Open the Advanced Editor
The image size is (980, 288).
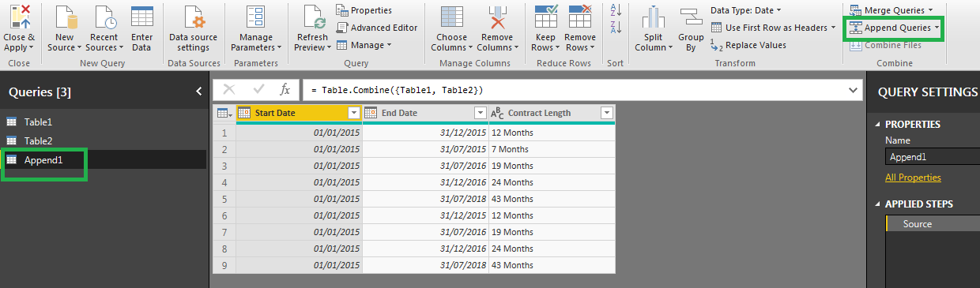tap(377, 28)
